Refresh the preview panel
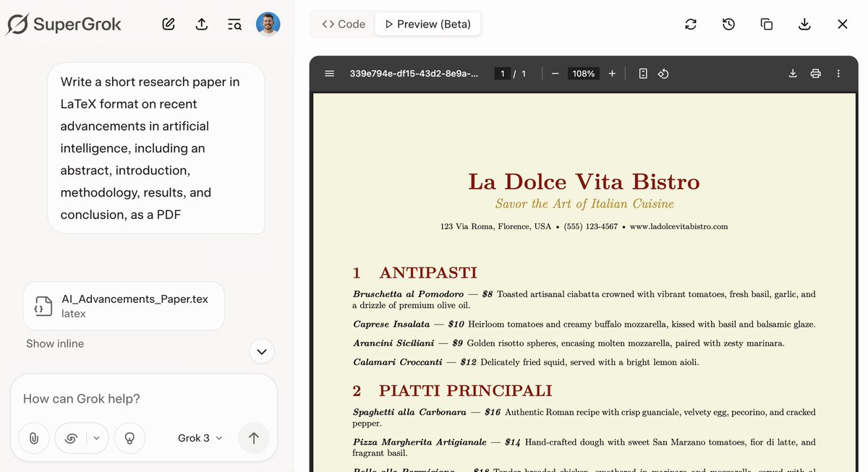Image resolution: width=868 pixels, height=472 pixels. pyautogui.click(x=691, y=24)
